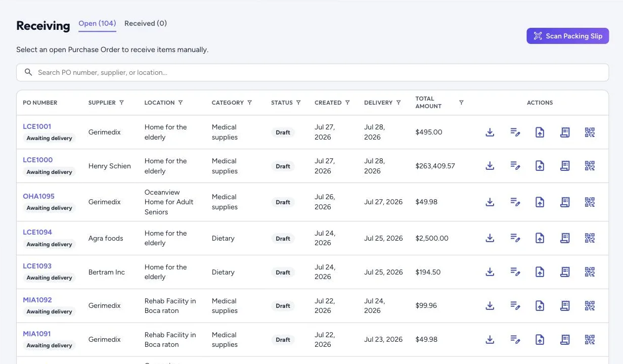The height and width of the screenshot is (364, 623).
Task: Show QR code for LCE1000
Action: pyautogui.click(x=590, y=166)
